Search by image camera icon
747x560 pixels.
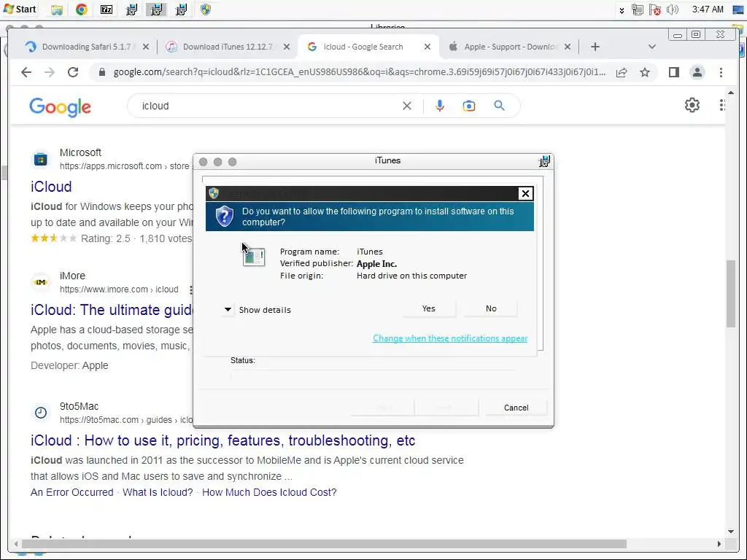click(469, 106)
